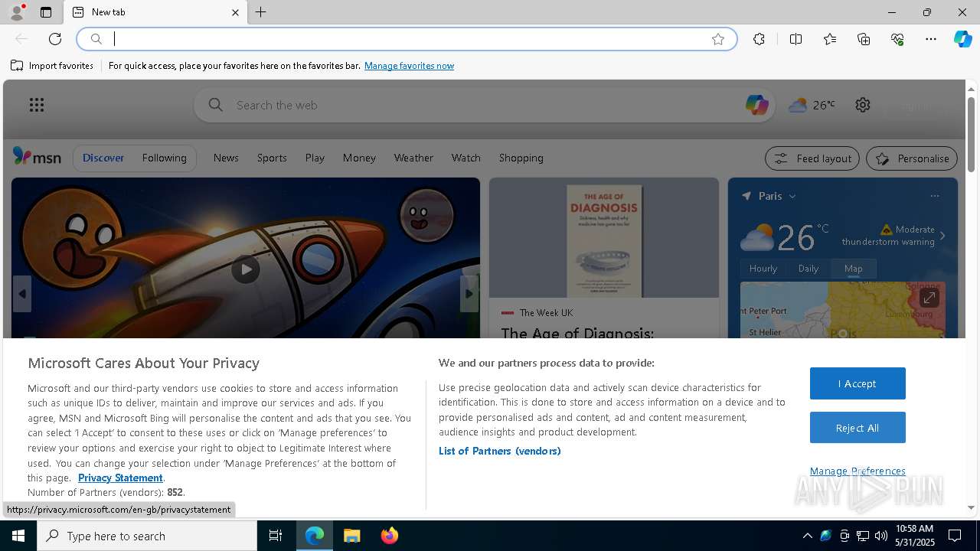980x551 pixels.
Task: Switch weather card to Map tab
Action: click(853, 269)
